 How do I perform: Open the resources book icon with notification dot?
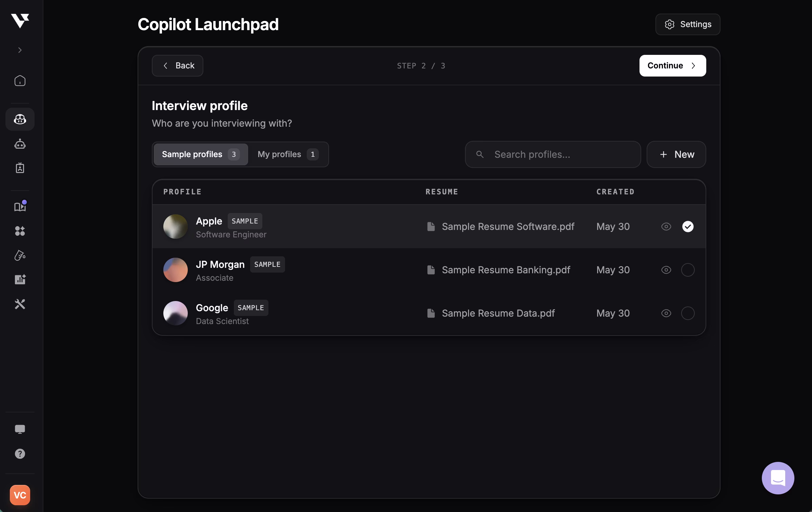[20, 207]
